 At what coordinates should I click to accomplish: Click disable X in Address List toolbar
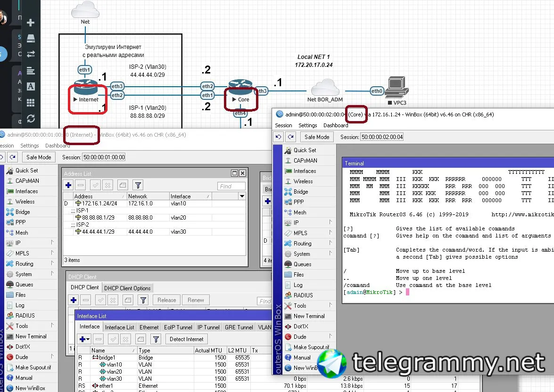click(108, 185)
